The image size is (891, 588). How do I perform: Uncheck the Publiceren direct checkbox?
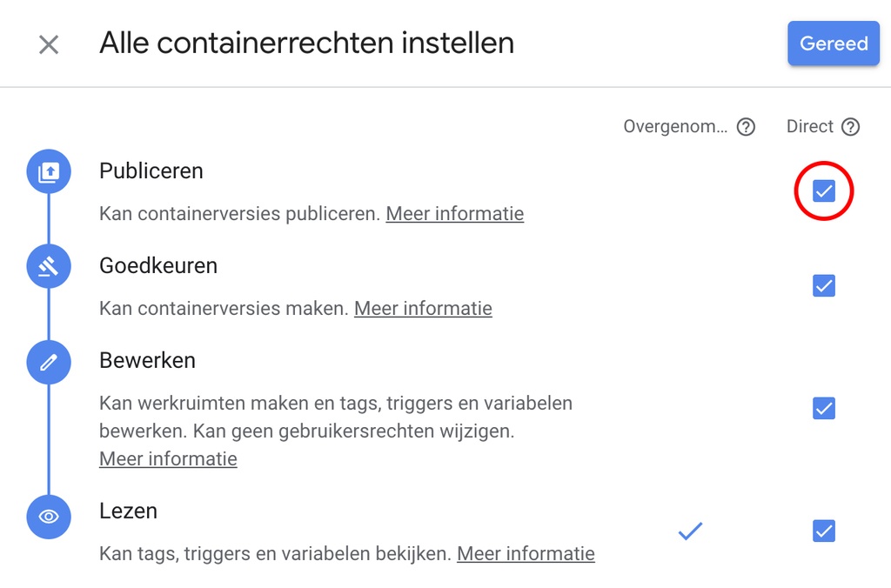coord(824,191)
